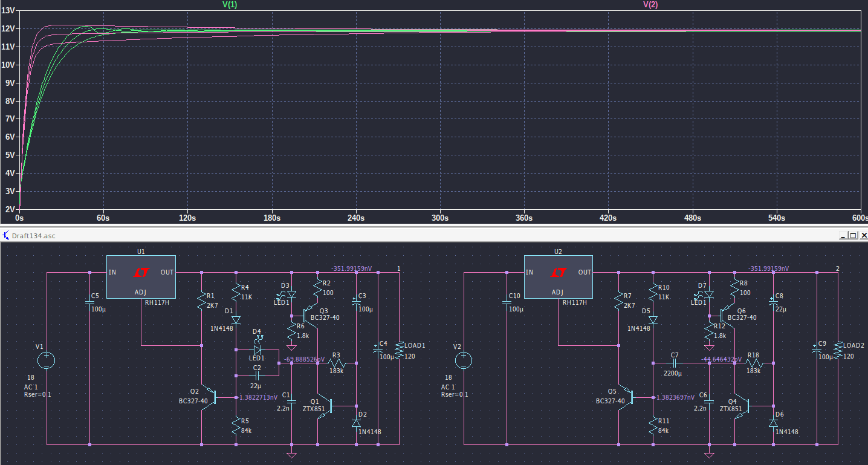Image resolution: width=868 pixels, height=465 pixels.
Task: Click the LOAD2 resistor symbol
Action: (838, 351)
